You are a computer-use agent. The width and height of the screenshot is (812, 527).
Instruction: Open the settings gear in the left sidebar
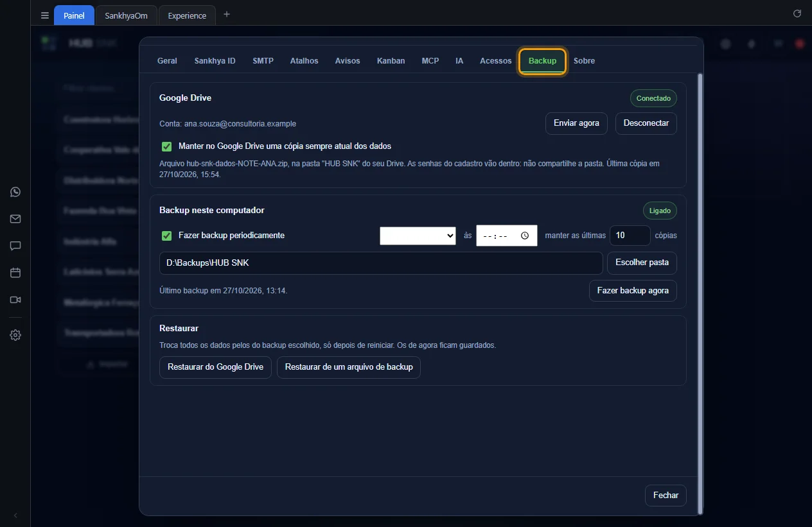tap(15, 335)
